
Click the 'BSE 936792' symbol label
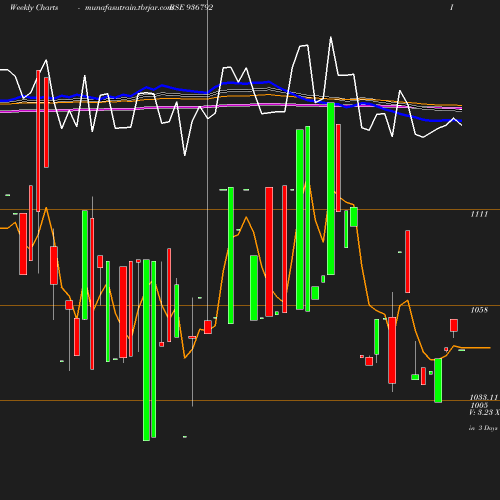(x=191, y=8)
